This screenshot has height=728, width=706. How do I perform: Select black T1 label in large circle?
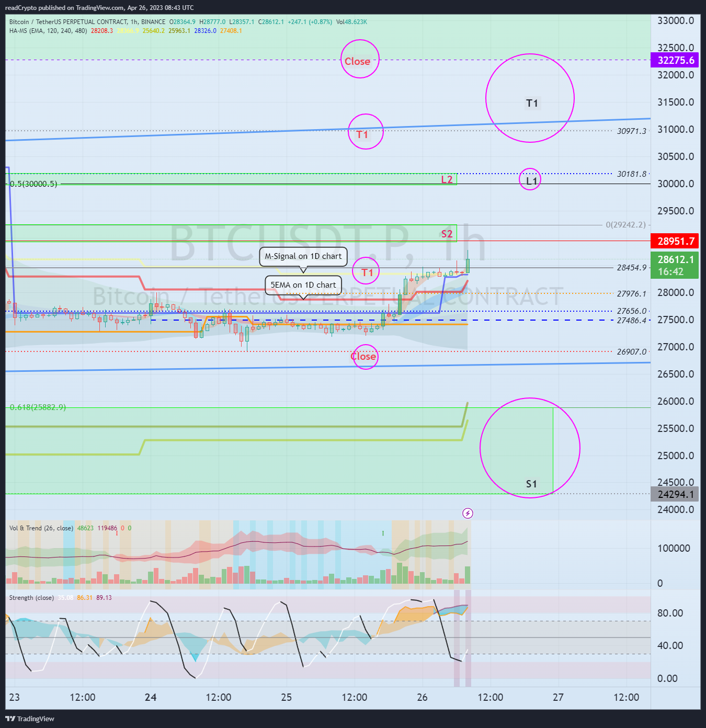tap(532, 103)
